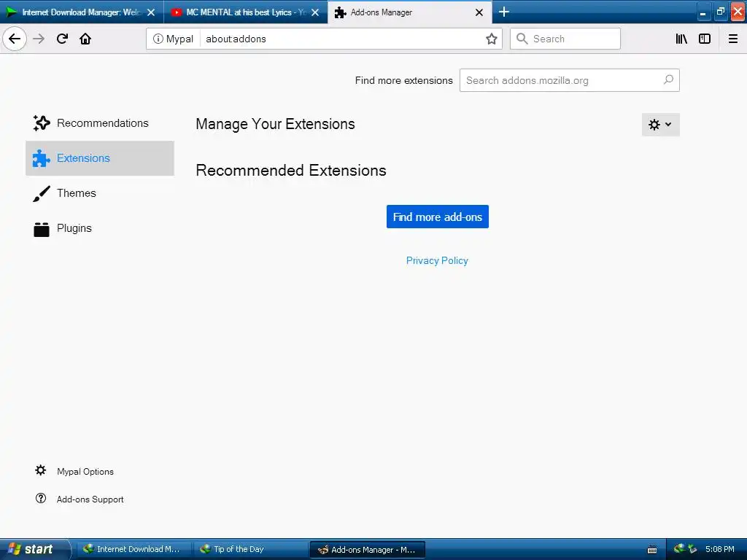Restore down the browser window
The height and width of the screenshot is (560, 747).
point(720,12)
